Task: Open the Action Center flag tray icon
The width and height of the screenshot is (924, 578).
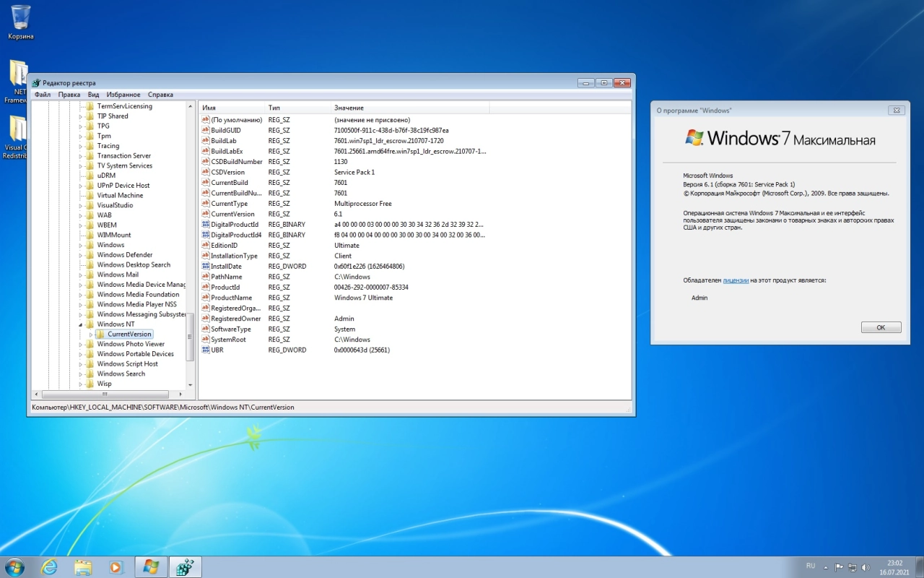Action: click(839, 567)
